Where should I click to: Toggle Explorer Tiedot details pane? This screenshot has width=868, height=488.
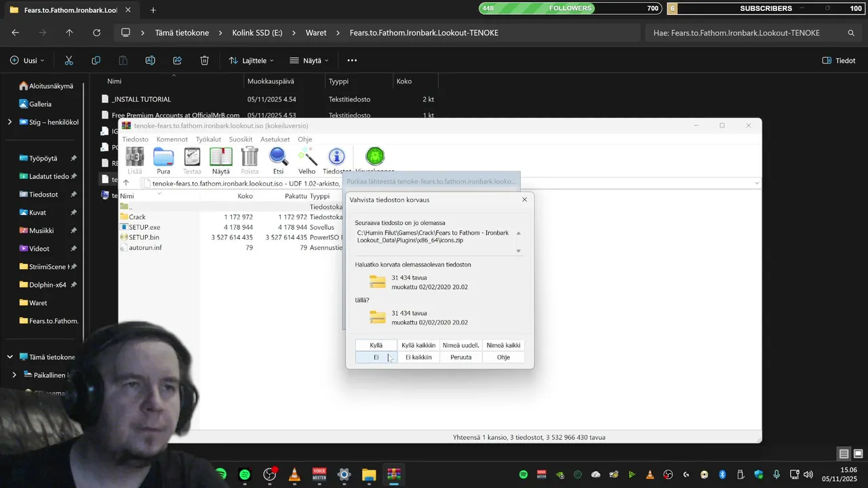tap(839, 60)
